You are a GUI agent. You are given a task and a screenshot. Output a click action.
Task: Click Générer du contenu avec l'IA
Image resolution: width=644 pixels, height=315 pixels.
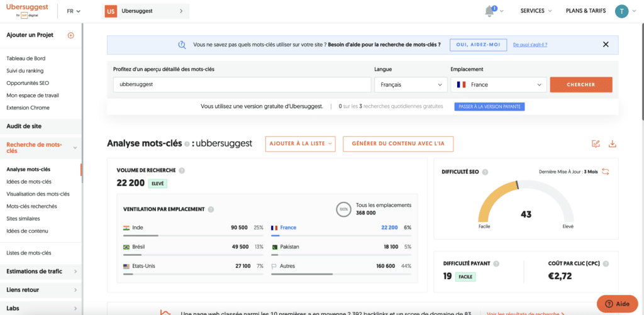point(398,144)
